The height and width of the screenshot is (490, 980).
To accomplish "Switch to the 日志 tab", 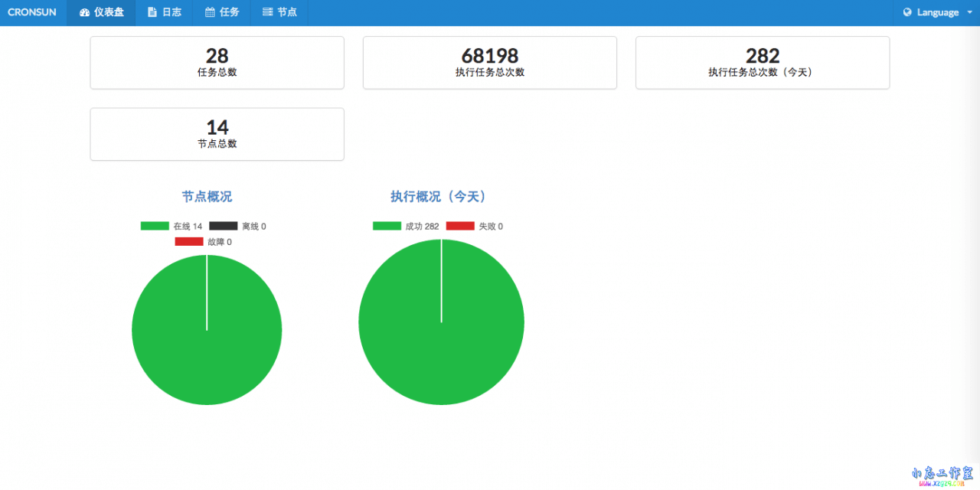I will click(x=164, y=12).
